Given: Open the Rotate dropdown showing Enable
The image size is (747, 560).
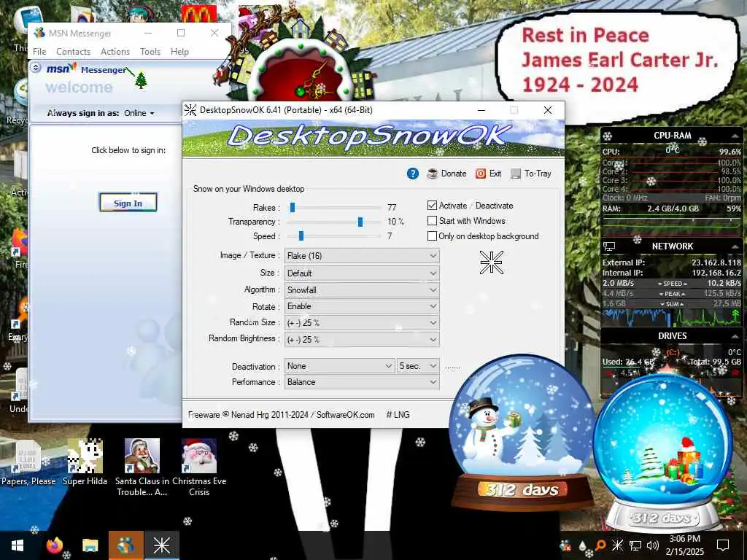Looking at the screenshot, I should pyautogui.click(x=362, y=306).
